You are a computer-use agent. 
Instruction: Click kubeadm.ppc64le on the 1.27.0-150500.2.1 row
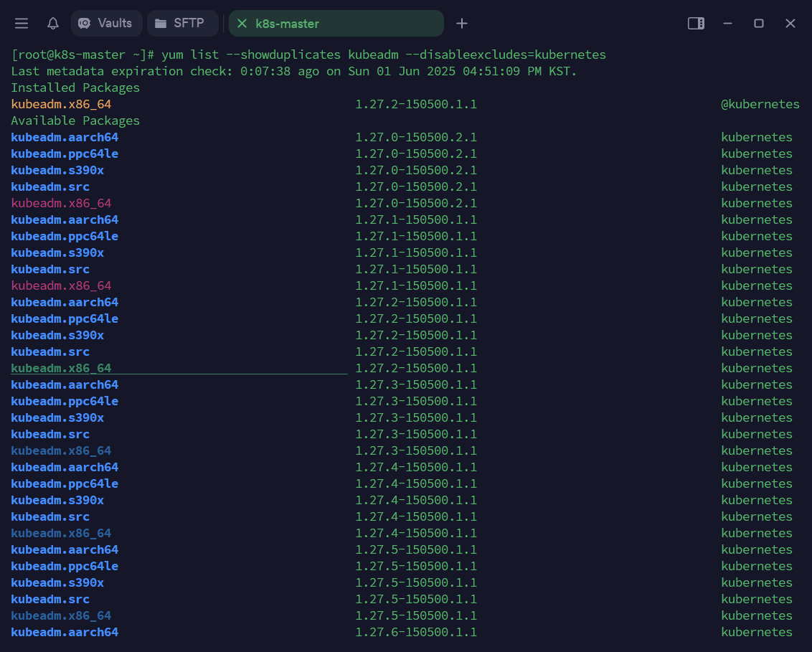[x=65, y=153]
